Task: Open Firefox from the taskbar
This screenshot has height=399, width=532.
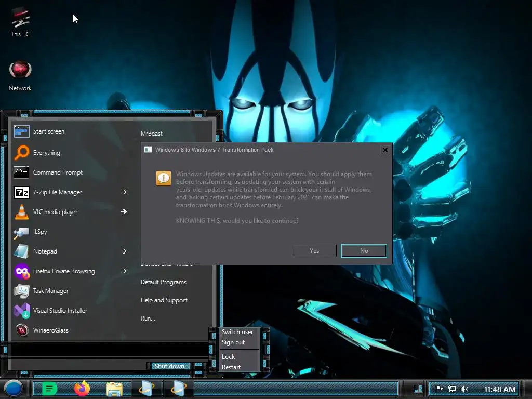Action: (82, 389)
